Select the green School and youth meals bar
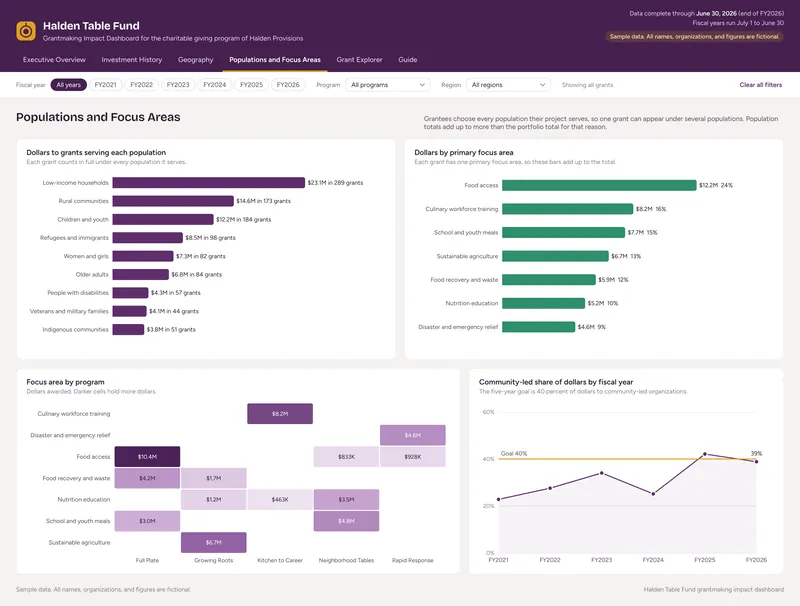This screenshot has height=606, width=800. click(563, 233)
